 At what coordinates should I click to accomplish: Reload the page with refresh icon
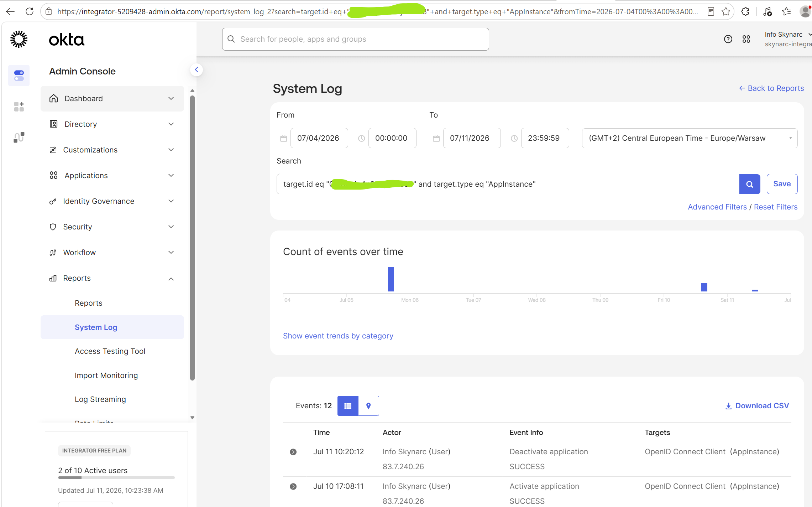[30, 12]
